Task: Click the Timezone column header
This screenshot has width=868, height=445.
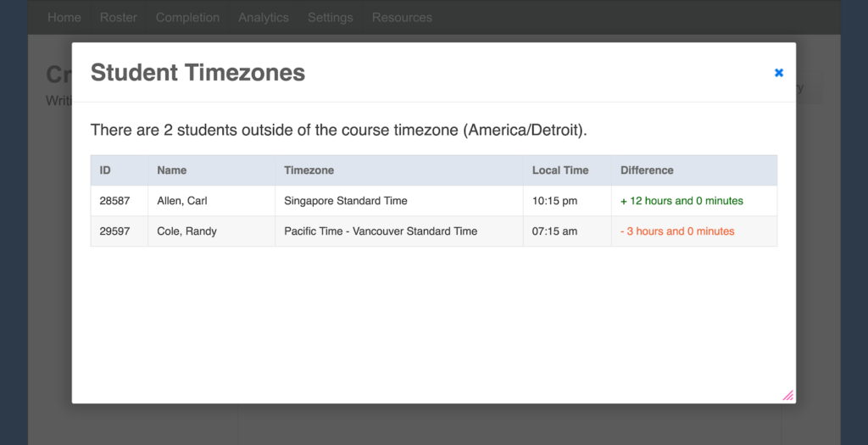Action: 309,170
